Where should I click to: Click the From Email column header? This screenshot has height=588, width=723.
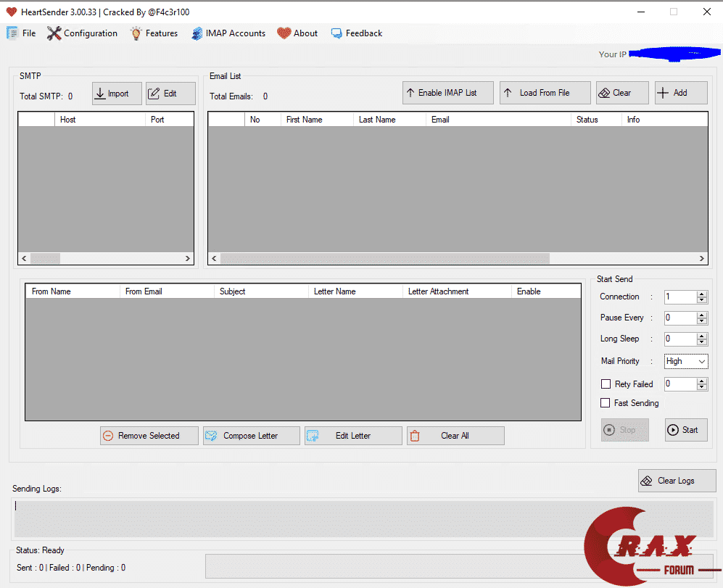pos(167,291)
